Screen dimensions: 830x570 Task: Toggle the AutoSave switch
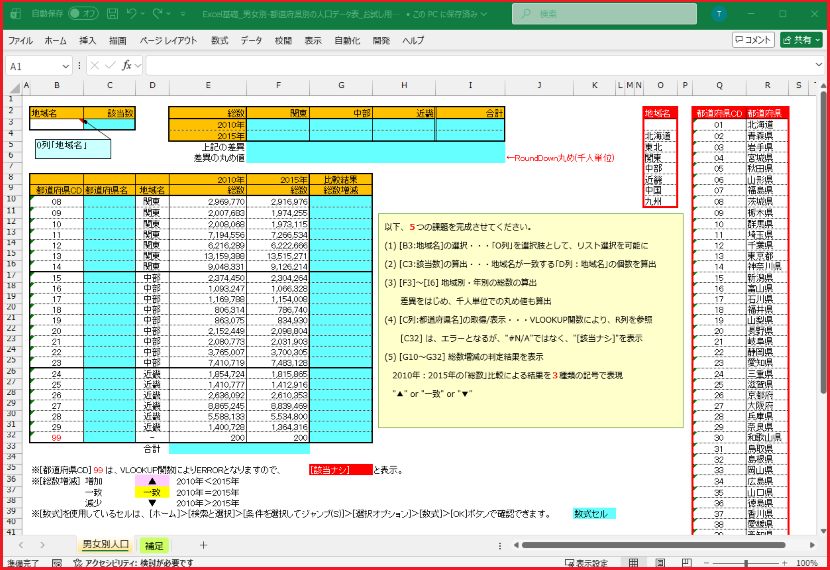[83, 14]
